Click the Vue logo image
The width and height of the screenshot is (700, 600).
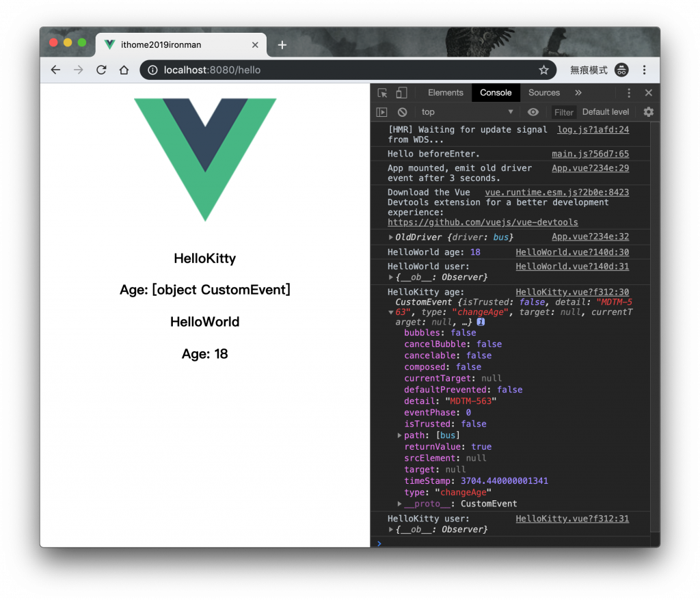205,159
